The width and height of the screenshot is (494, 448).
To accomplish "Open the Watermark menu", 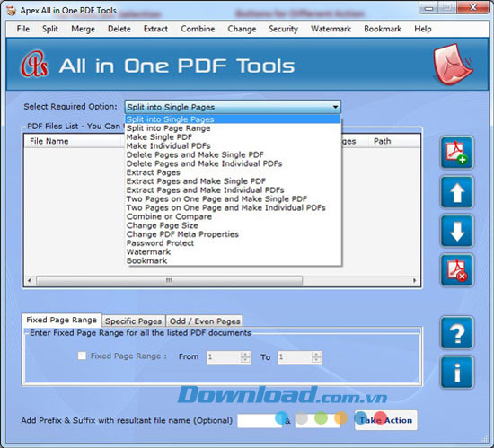I will click(x=331, y=29).
